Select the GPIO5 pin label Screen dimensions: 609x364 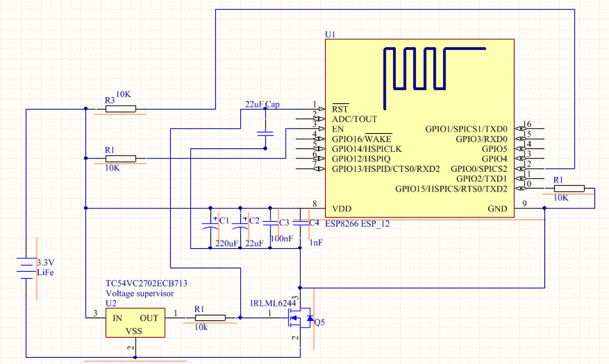[495, 149]
